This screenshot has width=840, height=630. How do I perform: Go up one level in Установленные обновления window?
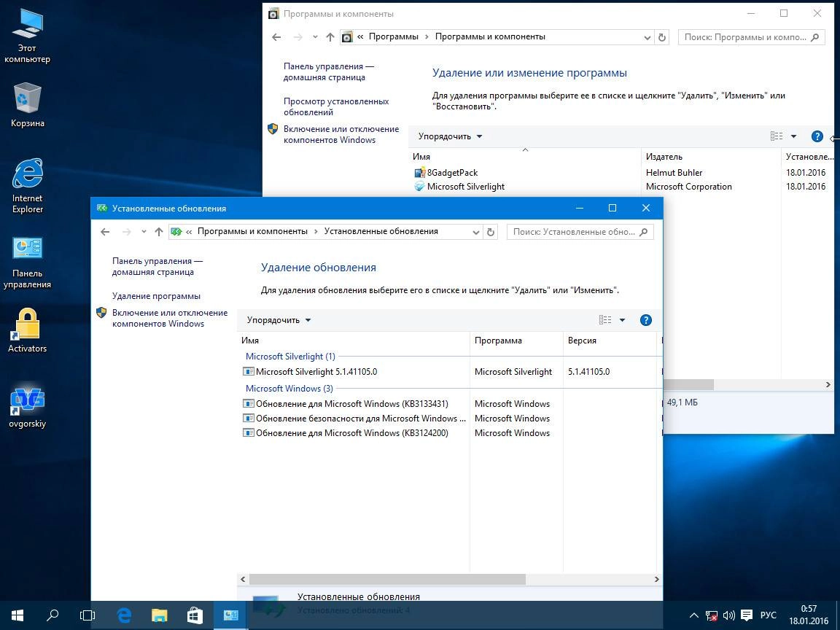tap(158, 231)
